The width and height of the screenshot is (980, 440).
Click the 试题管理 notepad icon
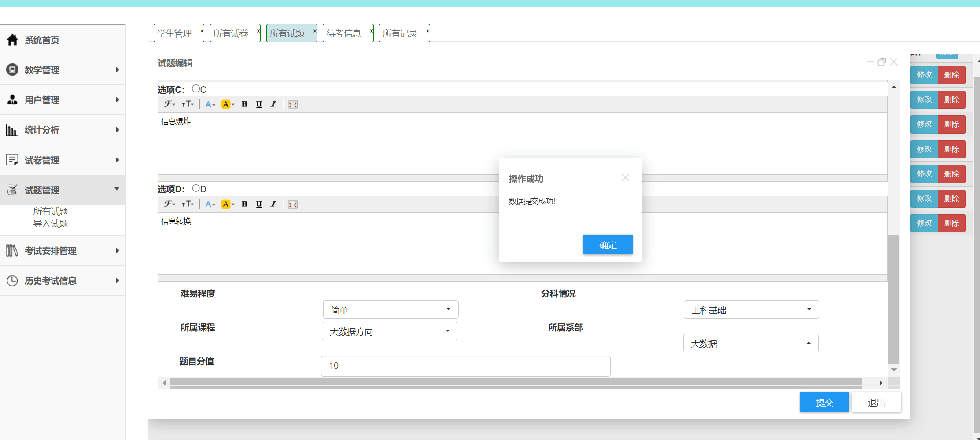[x=12, y=190]
